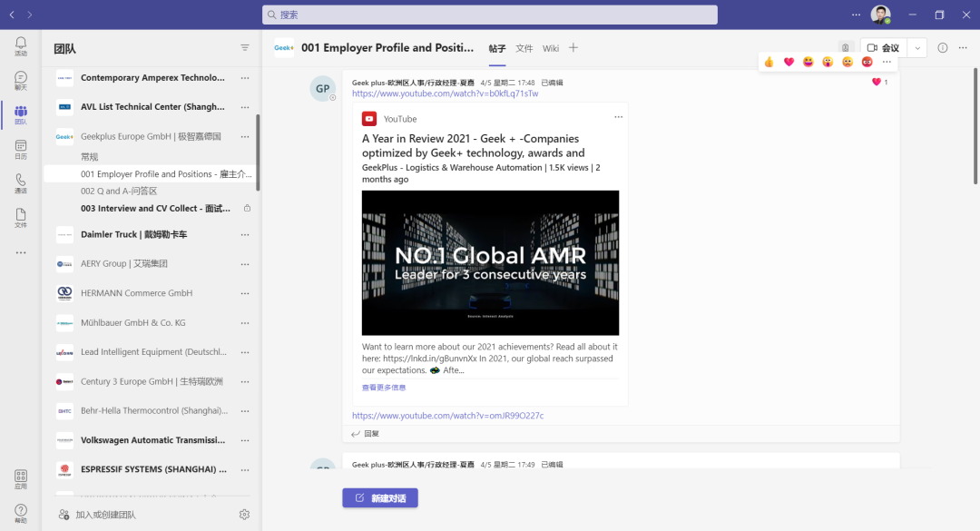Screen dimensions: 980x531
Task: Go forward with the right arrow
Action: (x=29, y=15)
